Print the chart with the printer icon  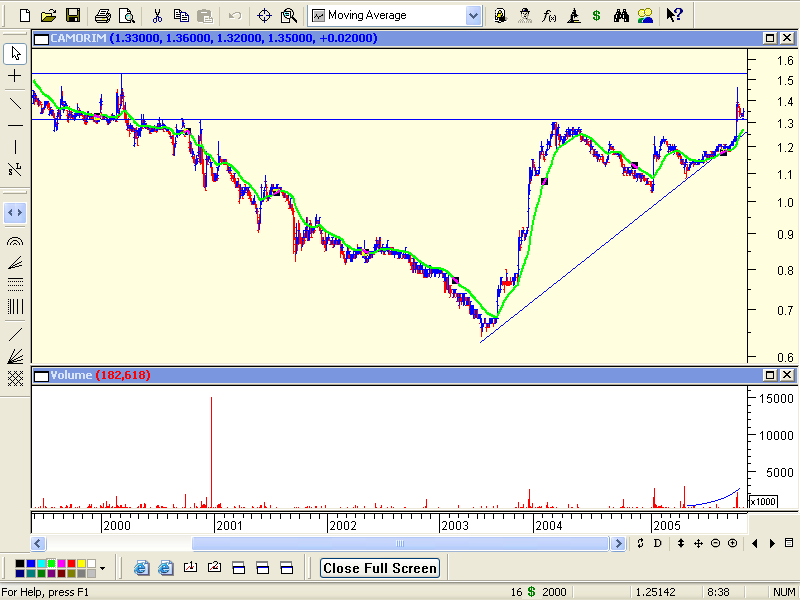point(103,16)
